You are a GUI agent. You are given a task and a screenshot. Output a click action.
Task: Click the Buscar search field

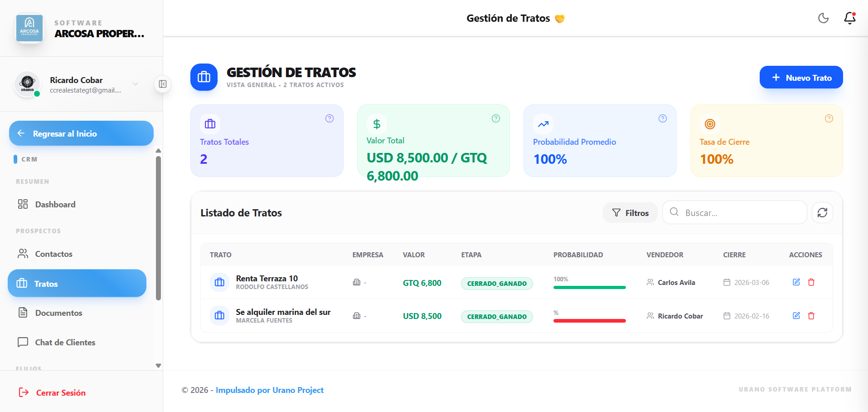(x=734, y=212)
